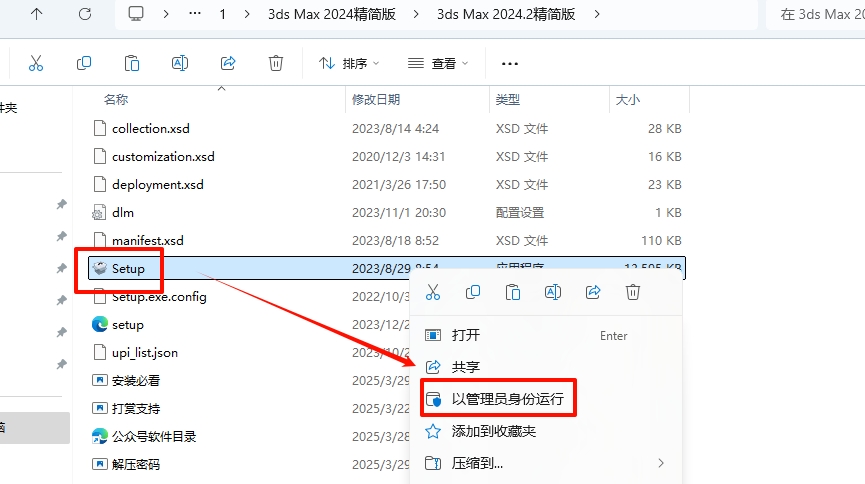
Task: Expand the breadcrumb chevron after 3ds Max 2024.2精简版
Action: 597,14
